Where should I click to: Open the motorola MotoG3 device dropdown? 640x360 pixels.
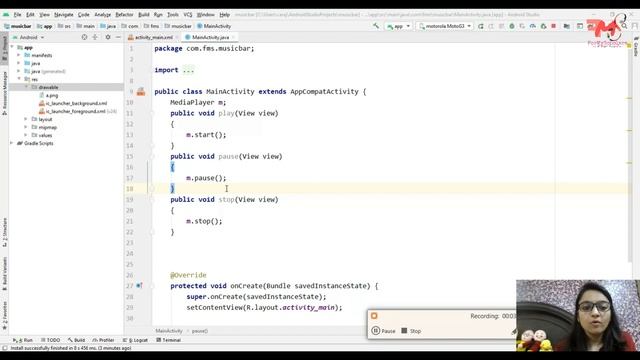tap(444, 26)
